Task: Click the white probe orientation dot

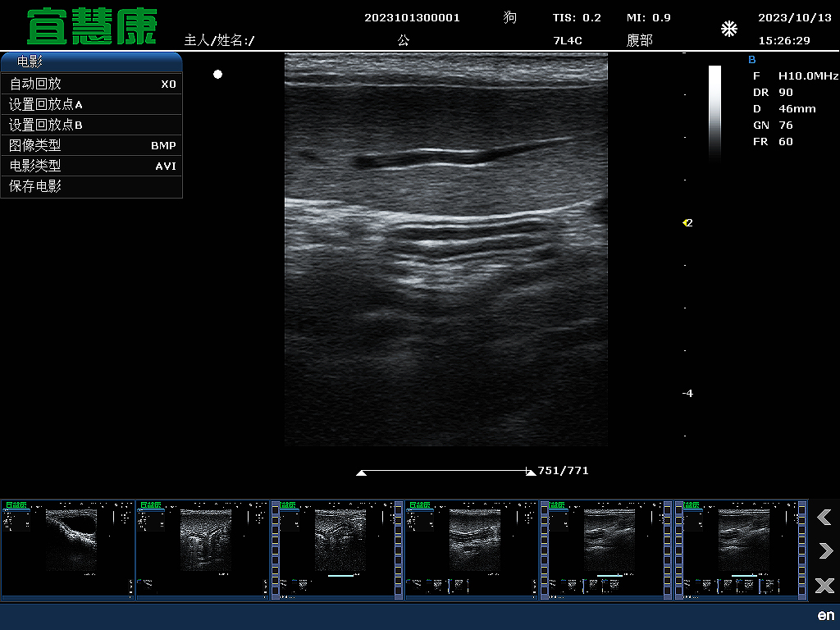Action: click(x=217, y=75)
